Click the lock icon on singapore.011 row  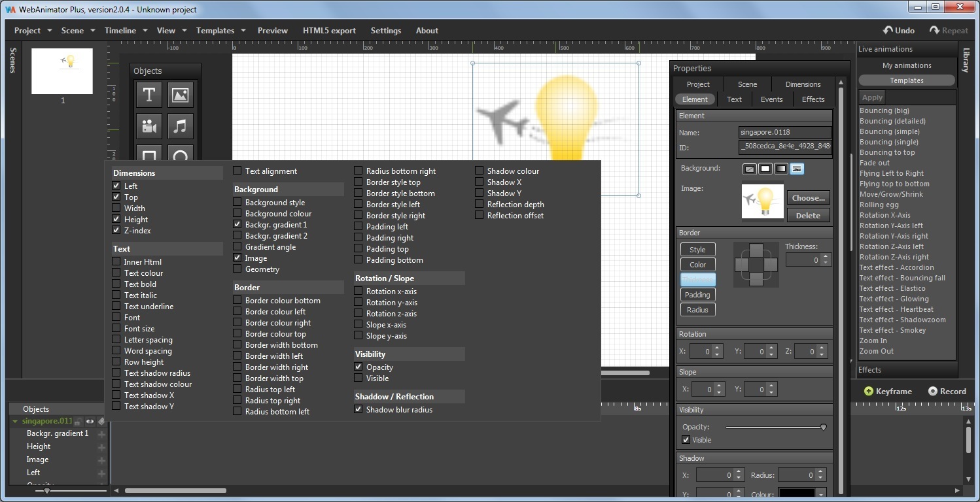(78, 422)
